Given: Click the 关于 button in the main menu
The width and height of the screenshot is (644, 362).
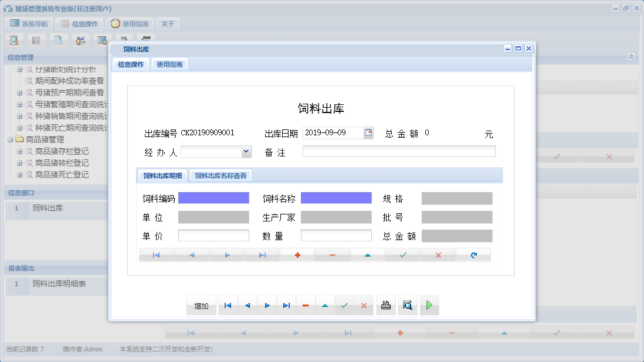Looking at the screenshot, I should point(168,24).
